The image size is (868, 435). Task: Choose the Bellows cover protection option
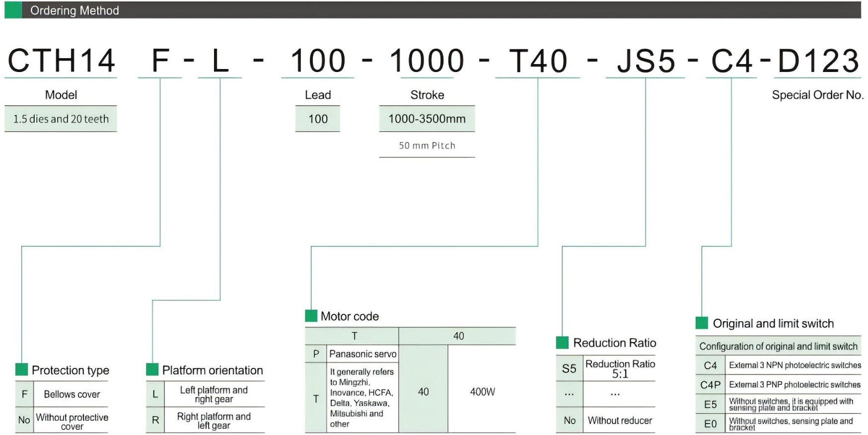72,394
